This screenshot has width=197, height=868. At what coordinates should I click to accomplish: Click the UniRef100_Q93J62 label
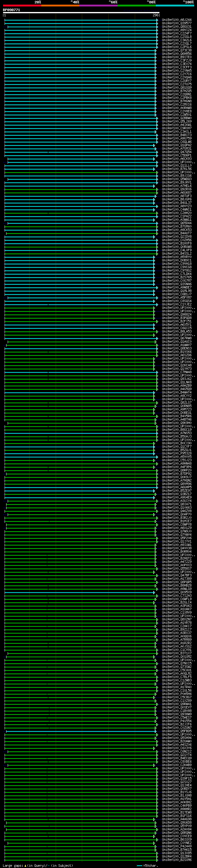point(177,379)
